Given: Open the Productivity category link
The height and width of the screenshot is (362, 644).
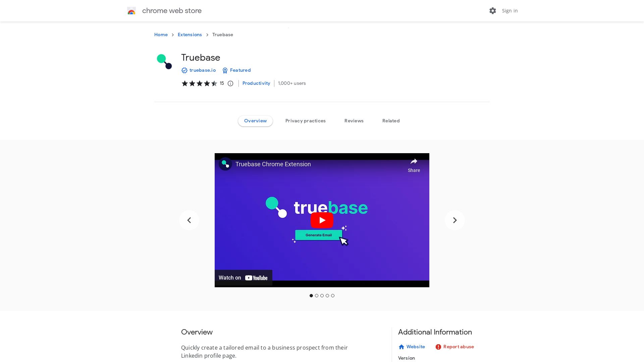Looking at the screenshot, I should tap(256, 83).
